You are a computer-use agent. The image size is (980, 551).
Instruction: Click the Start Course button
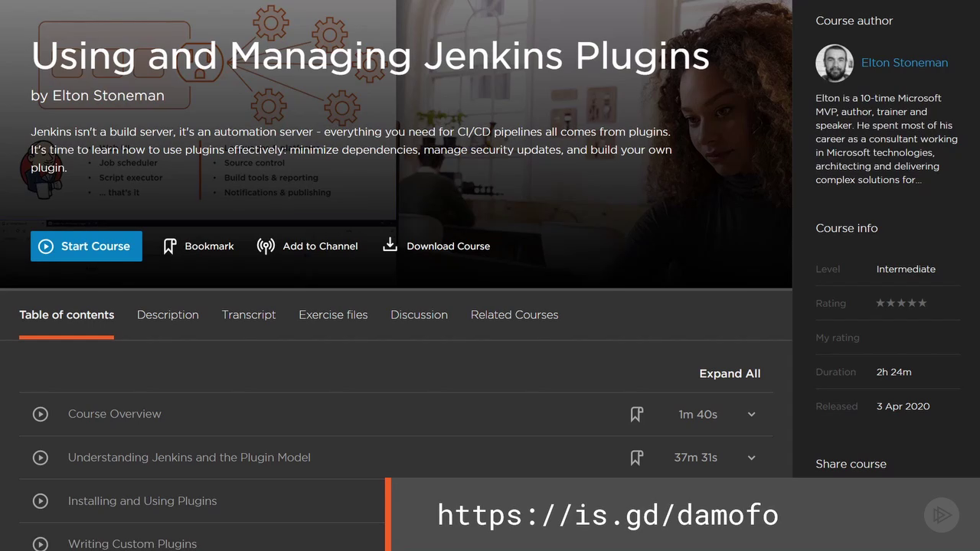click(87, 246)
